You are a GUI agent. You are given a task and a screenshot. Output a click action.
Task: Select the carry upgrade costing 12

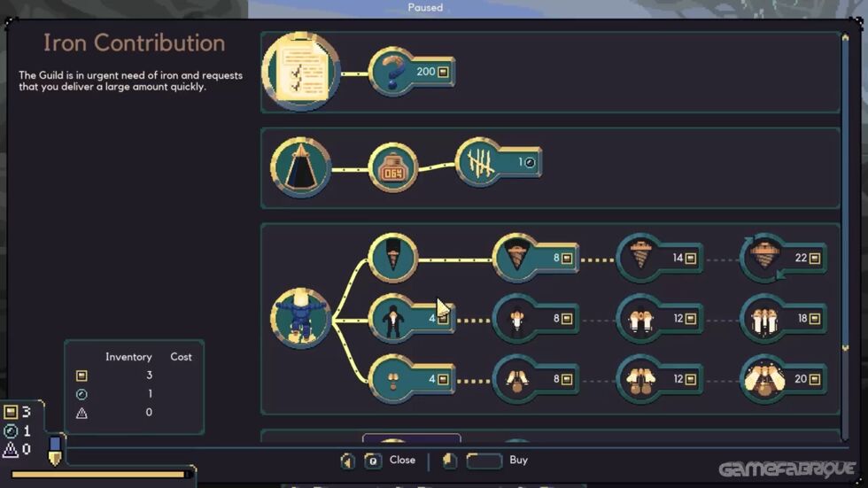659,380
